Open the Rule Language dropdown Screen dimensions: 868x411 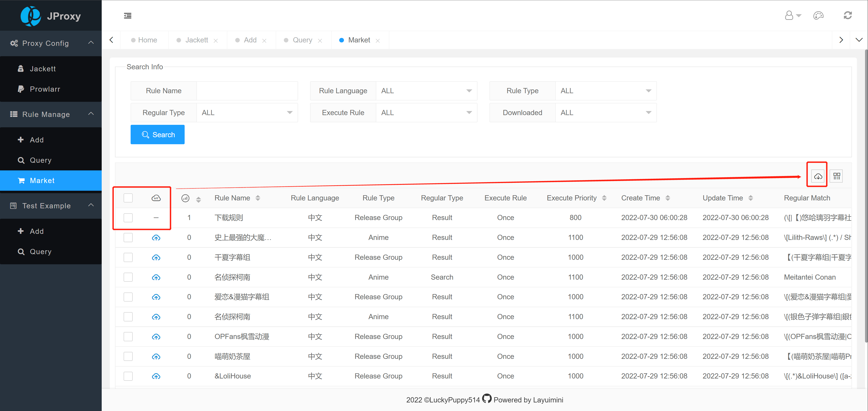pos(426,91)
